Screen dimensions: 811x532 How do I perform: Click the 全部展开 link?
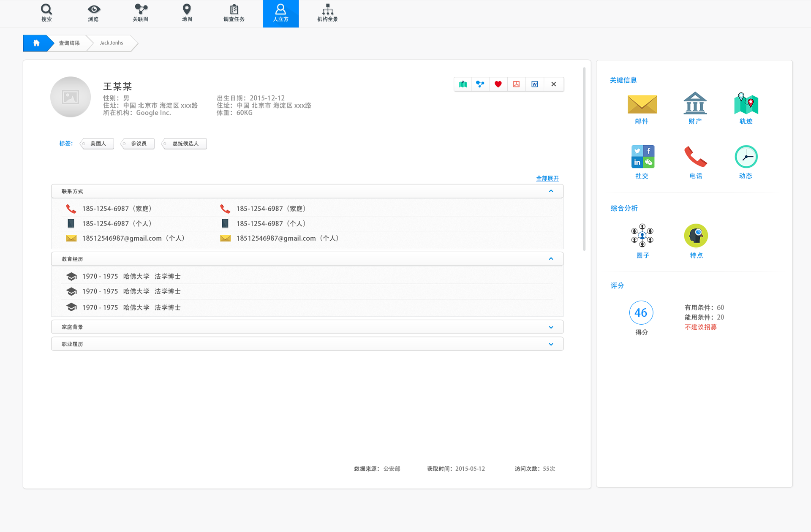(x=547, y=178)
